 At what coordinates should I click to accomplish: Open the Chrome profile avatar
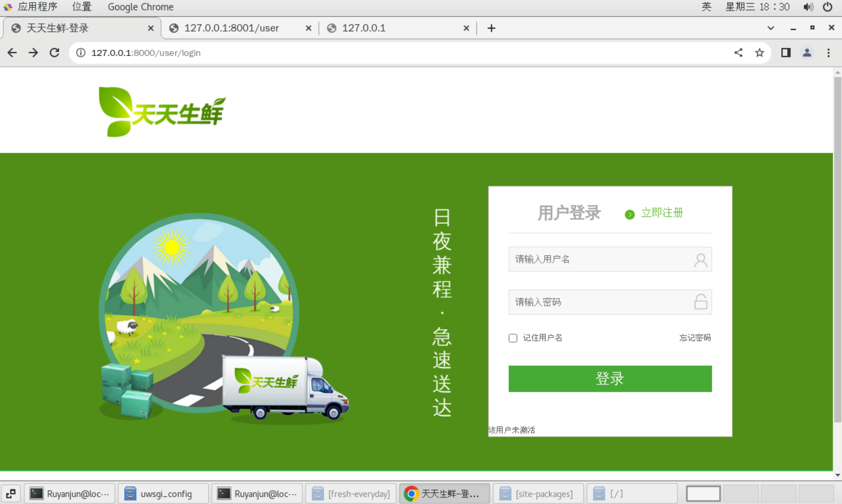coord(807,52)
